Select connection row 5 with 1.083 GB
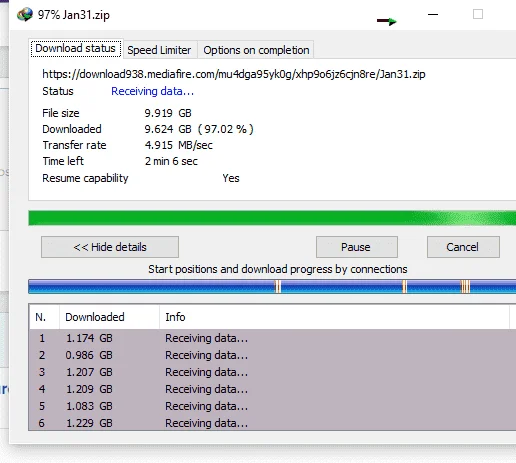The height and width of the screenshot is (463, 516). click(273, 406)
